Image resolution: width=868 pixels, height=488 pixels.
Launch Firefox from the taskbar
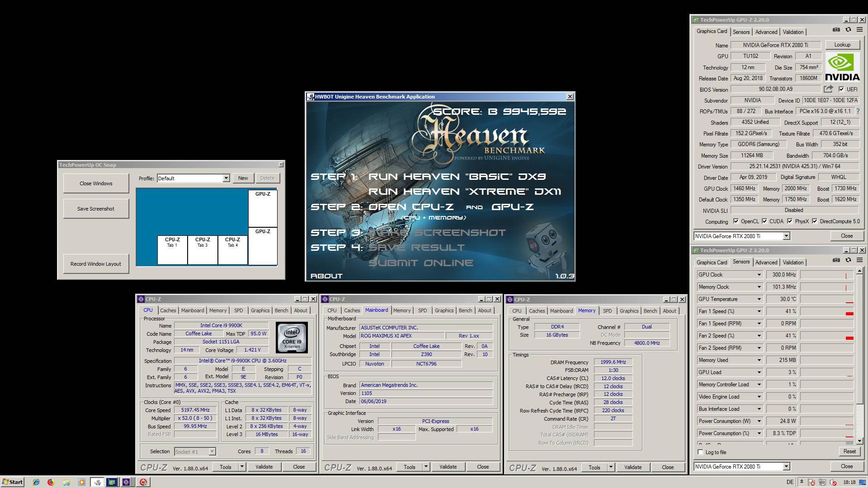(51, 482)
